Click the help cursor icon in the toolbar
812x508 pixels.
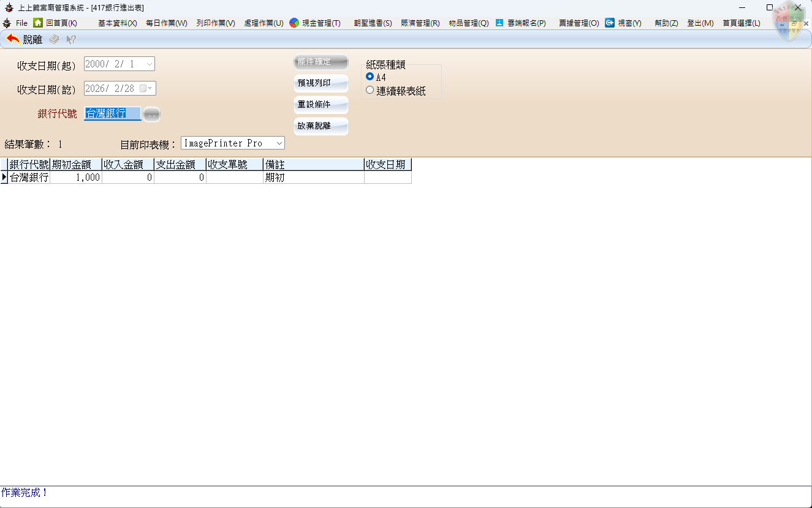pyautogui.click(x=71, y=39)
